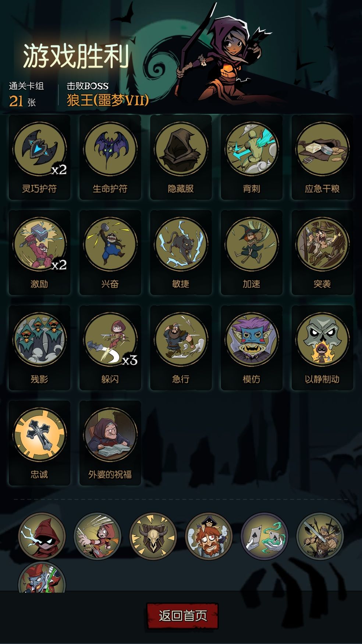
Task: Open the 残影 card
Action: tap(39, 348)
